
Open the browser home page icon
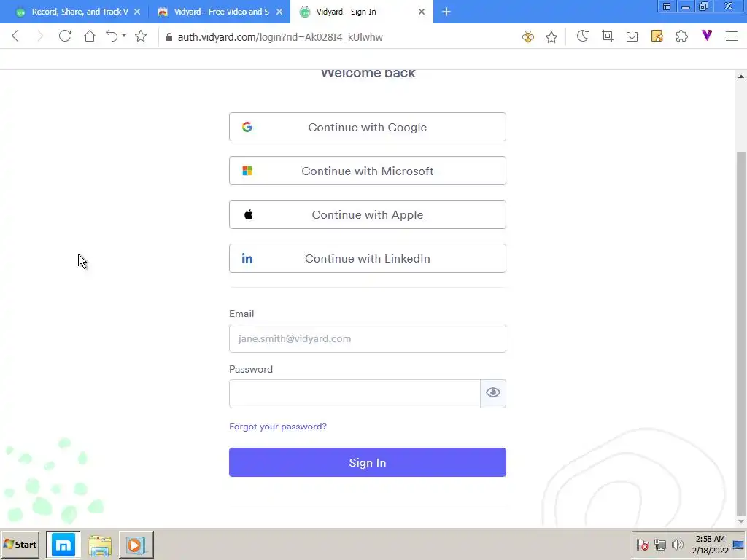tap(90, 36)
